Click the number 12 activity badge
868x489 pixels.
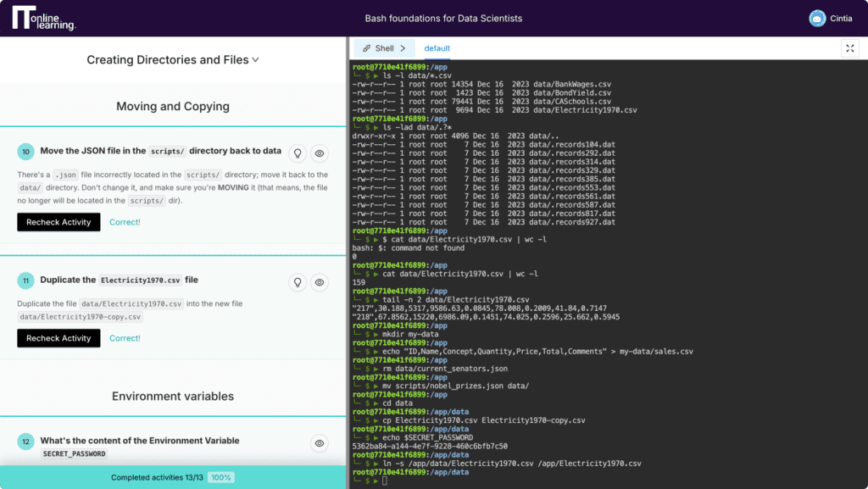click(25, 442)
